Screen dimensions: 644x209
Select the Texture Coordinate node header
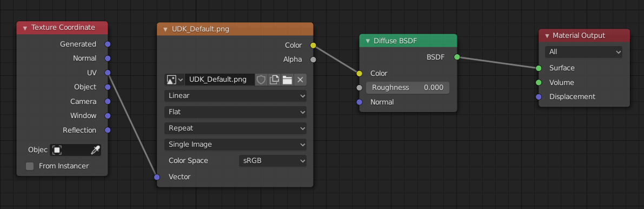pos(62,28)
